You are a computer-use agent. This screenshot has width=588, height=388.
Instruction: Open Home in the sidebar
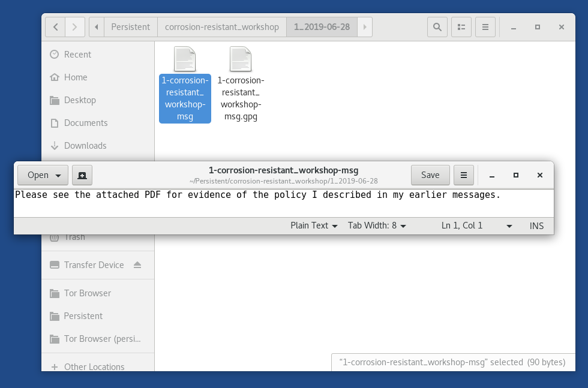98,77
